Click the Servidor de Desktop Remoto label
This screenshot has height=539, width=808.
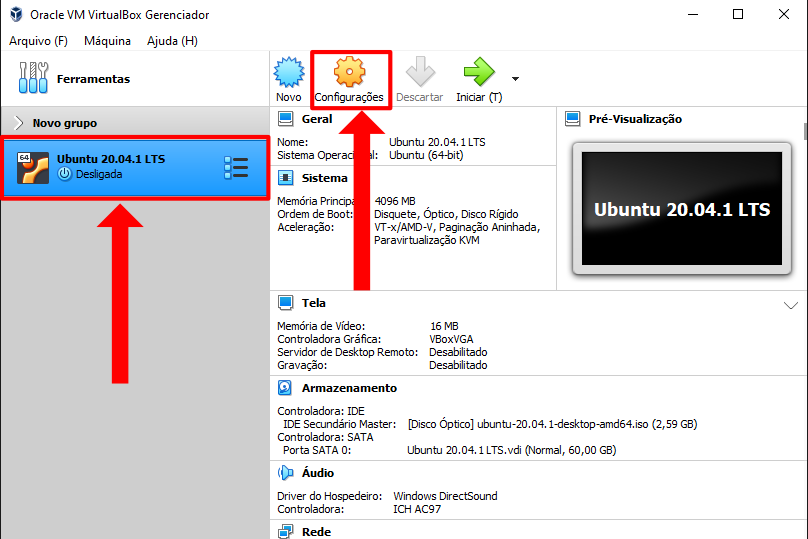347,352
